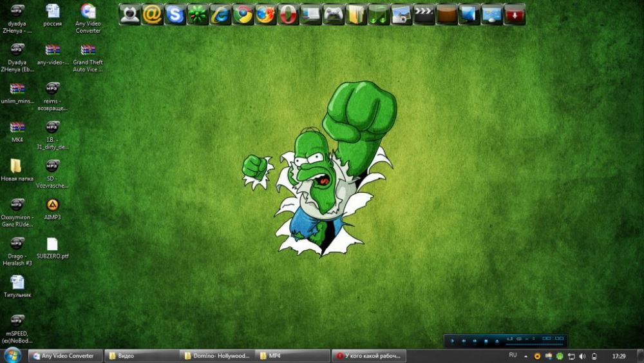The image size is (644, 363).
Task: Click eject button on mini player widget
Action: click(x=497, y=341)
